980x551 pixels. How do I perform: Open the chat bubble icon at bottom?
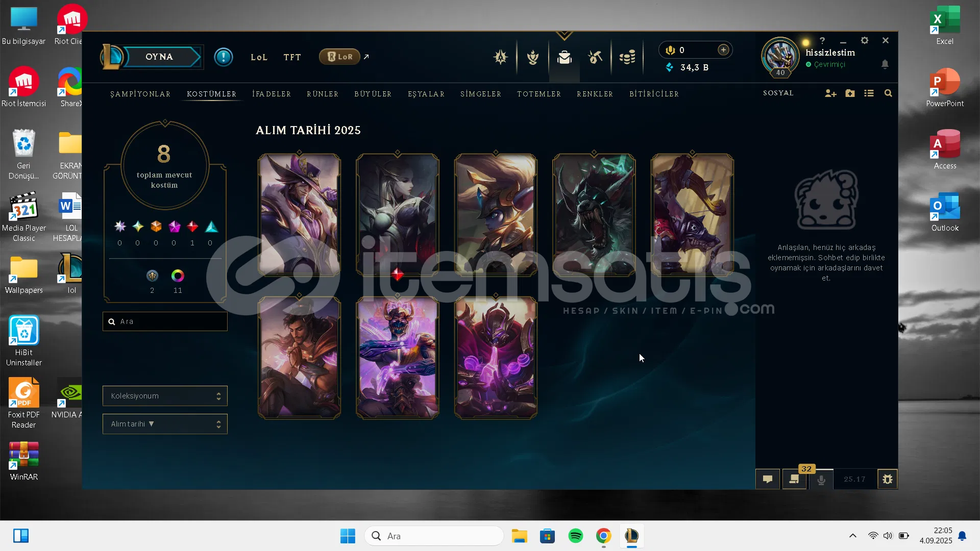tap(768, 479)
